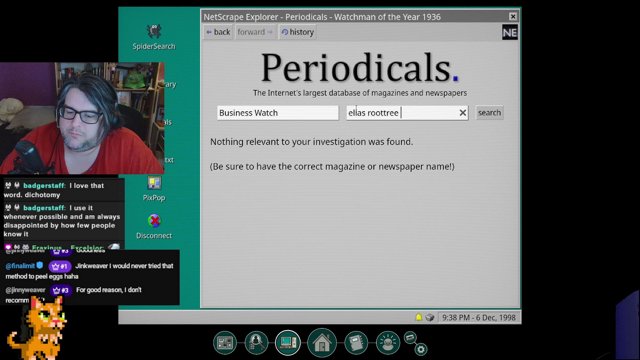This screenshot has height=360, width=640.
Task: Go back in NetScrape Explorer
Action: pos(218,32)
